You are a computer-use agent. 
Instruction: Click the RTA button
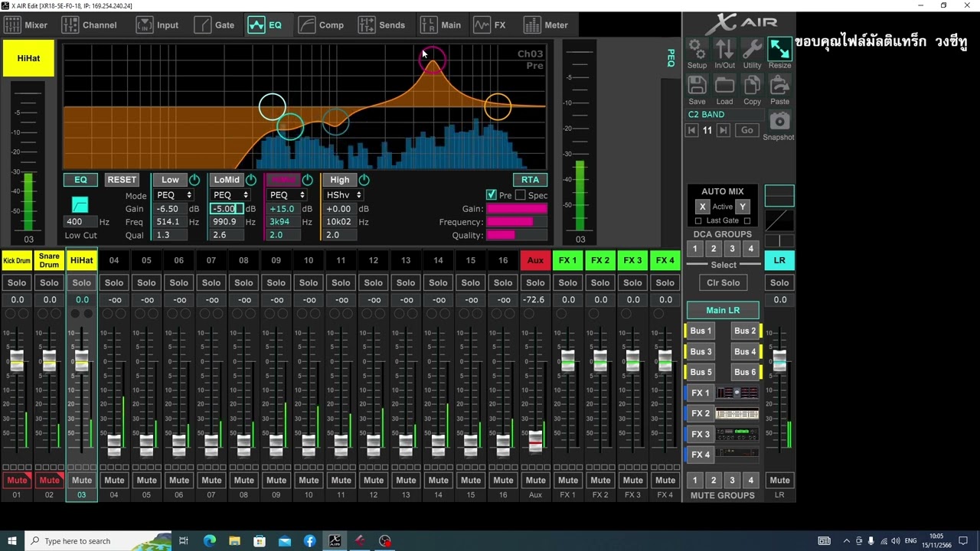click(x=530, y=180)
